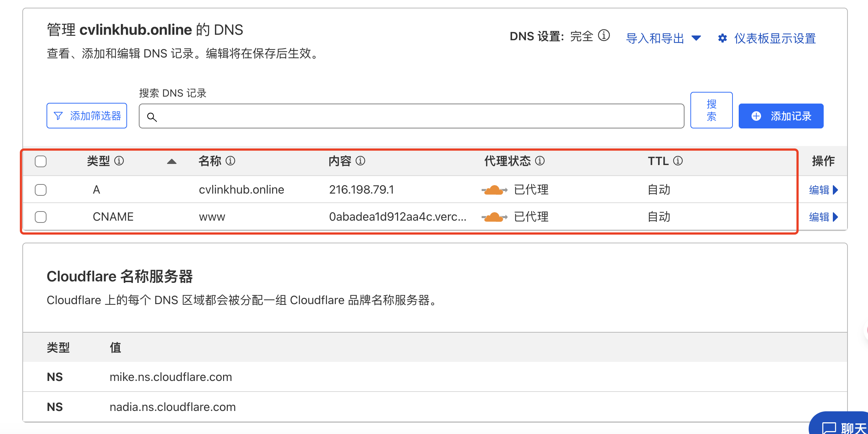
Task: Click the sort arrow beside 类型 column
Action: tap(171, 161)
